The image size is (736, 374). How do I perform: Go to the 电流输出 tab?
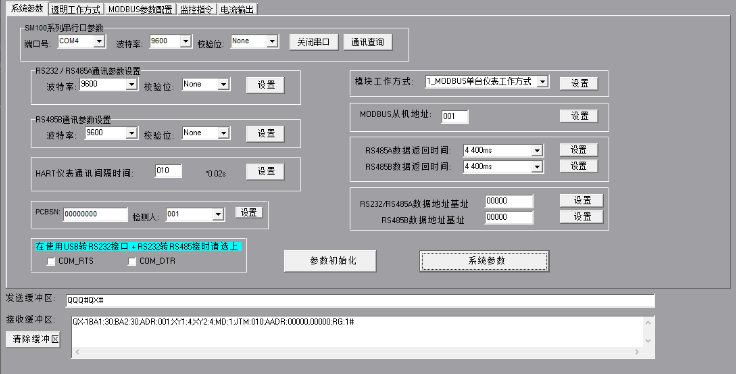click(x=237, y=9)
